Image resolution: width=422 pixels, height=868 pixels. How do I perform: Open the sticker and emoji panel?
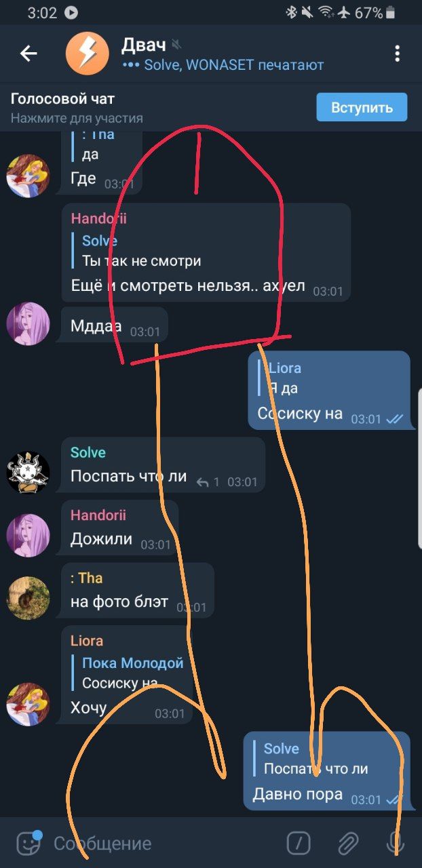28,843
